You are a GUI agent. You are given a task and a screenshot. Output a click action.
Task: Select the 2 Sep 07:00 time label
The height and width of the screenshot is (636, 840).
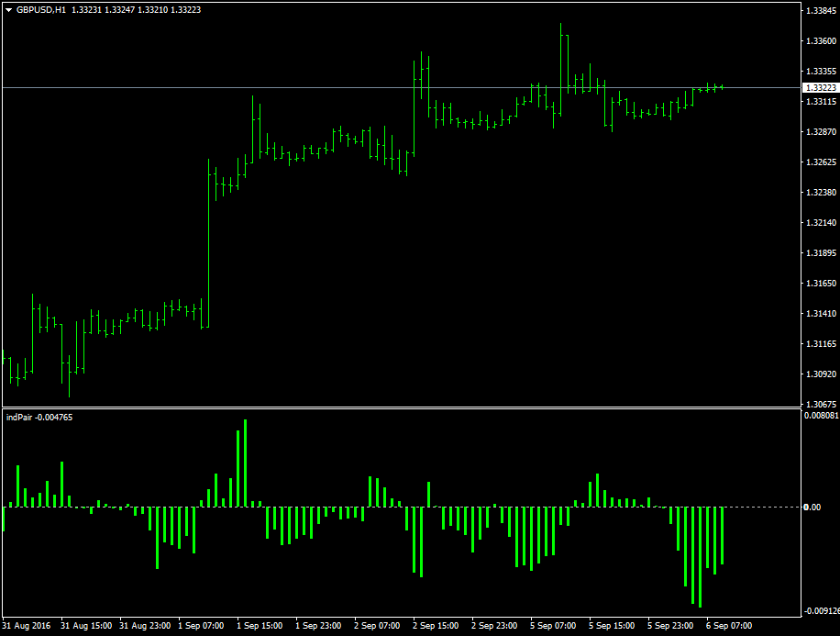(x=377, y=626)
